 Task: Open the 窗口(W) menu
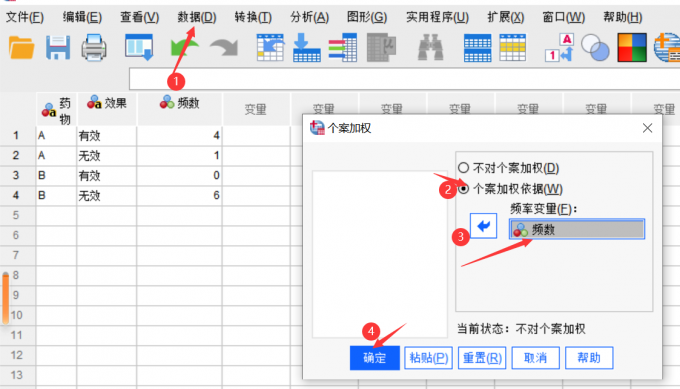tap(563, 17)
